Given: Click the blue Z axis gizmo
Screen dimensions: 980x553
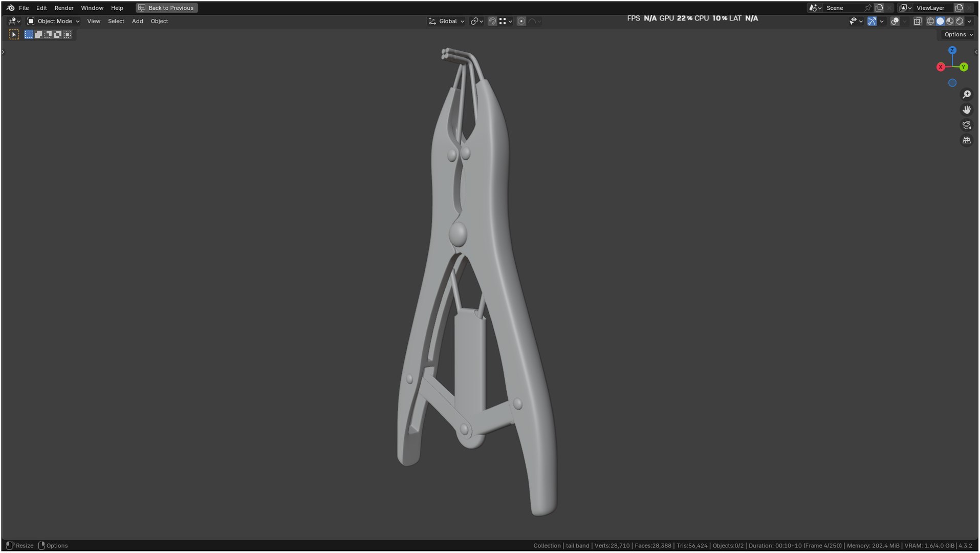Looking at the screenshot, I should click(x=952, y=50).
